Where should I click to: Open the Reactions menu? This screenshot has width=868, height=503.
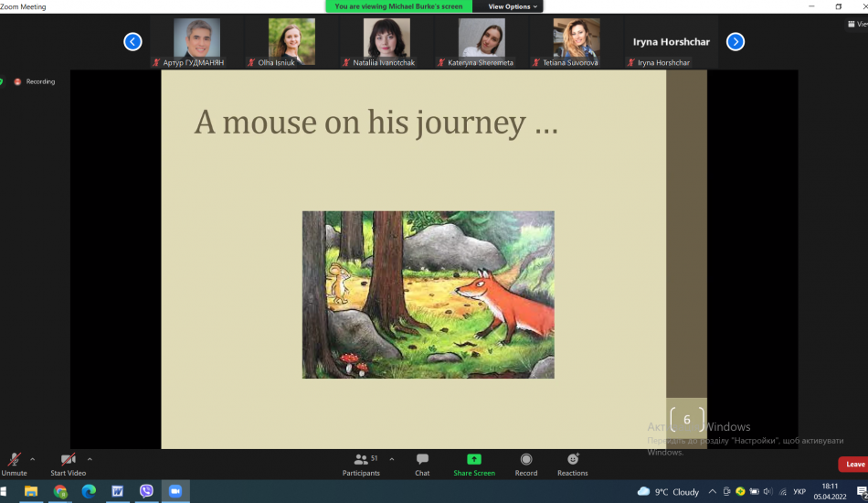[x=573, y=459]
